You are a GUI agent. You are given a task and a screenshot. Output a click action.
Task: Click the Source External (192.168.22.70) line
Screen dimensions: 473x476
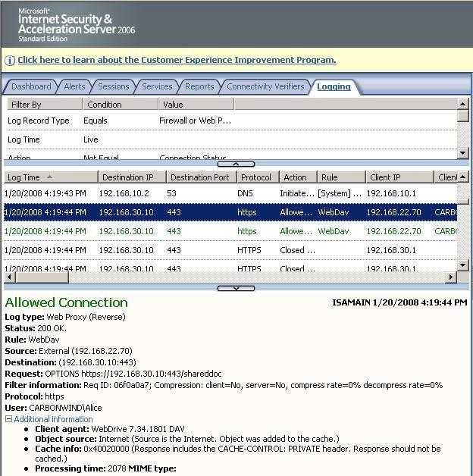tap(69, 351)
